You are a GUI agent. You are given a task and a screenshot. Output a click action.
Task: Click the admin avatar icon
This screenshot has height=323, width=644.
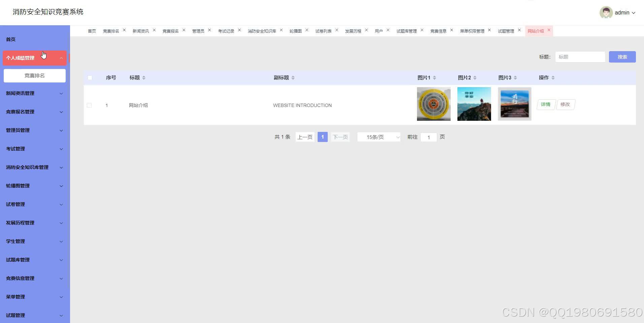[x=606, y=12]
